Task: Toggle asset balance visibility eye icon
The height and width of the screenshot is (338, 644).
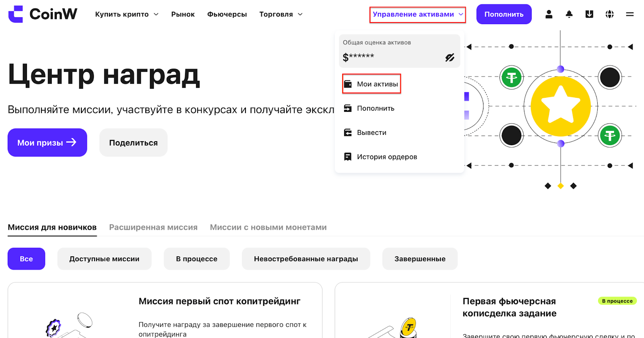Action: click(x=450, y=58)
